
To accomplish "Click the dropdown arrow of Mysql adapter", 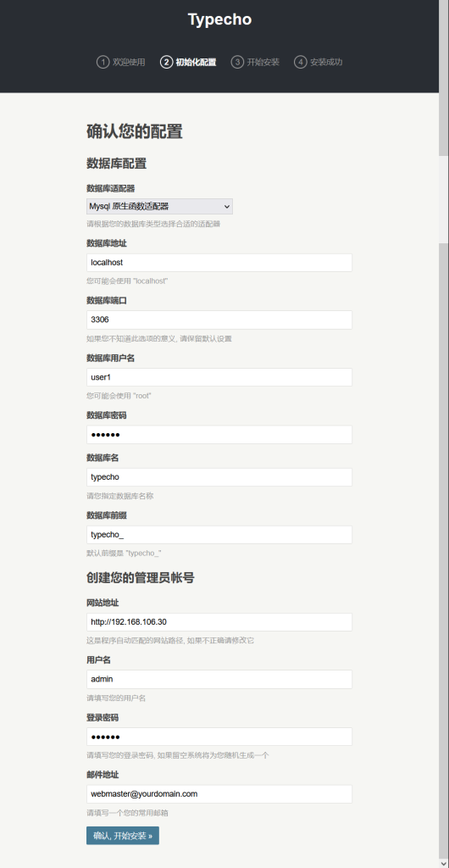I will point(226,207).
